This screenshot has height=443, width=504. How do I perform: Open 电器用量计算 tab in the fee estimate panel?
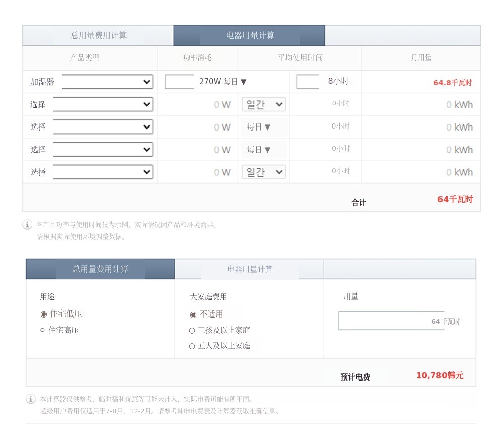coord(249,269)
